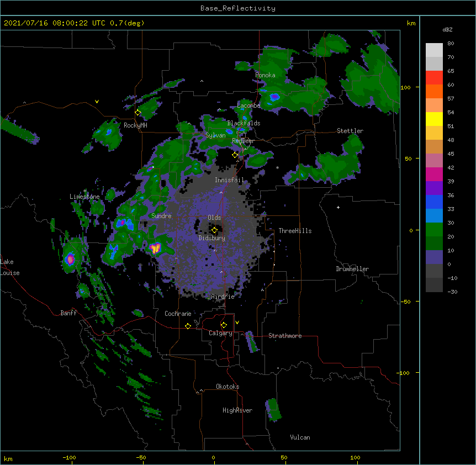Viewport: 476px width, 465px height.
Task: Click the red swatch in the dBZ legend
Action: (x=434, y=78)
